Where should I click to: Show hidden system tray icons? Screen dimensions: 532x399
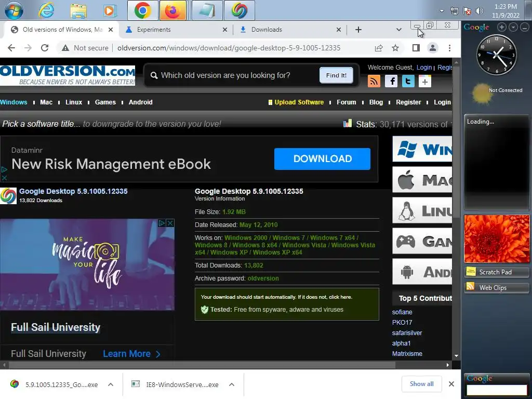tap(442, 11)
